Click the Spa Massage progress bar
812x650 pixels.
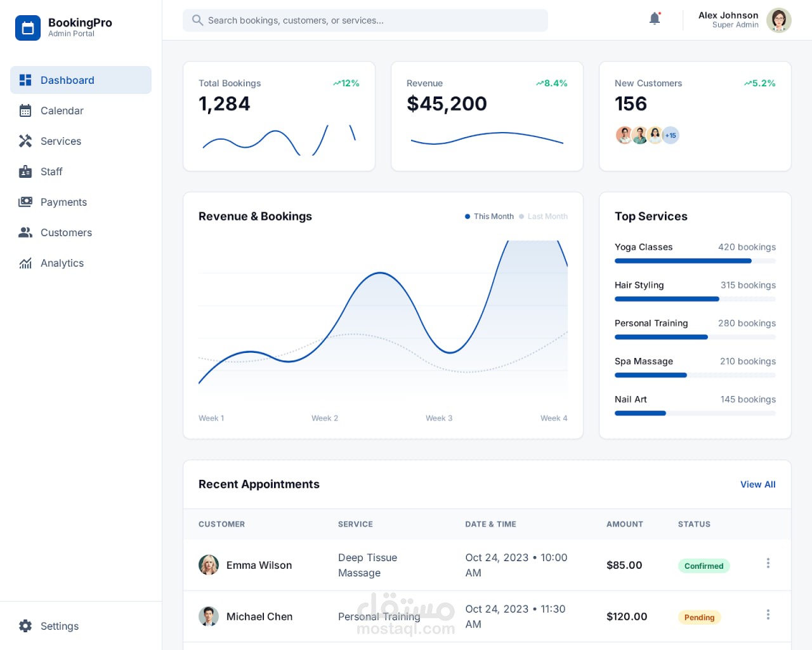(x=695, y=375)
